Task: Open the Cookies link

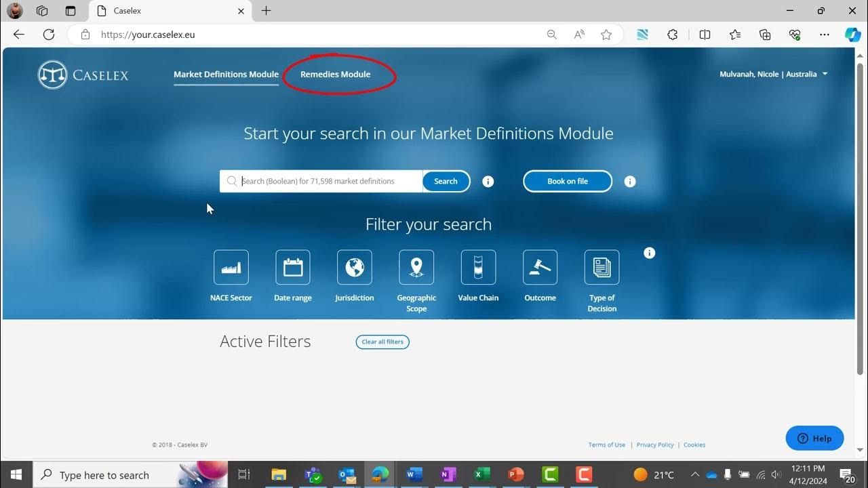Action: click(694, 445)
